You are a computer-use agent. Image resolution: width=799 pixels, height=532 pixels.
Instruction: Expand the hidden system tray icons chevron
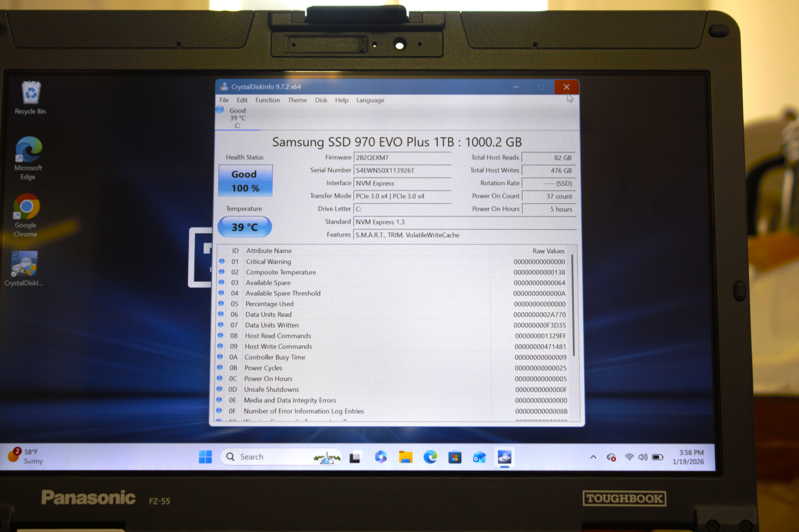pos(593,457)
